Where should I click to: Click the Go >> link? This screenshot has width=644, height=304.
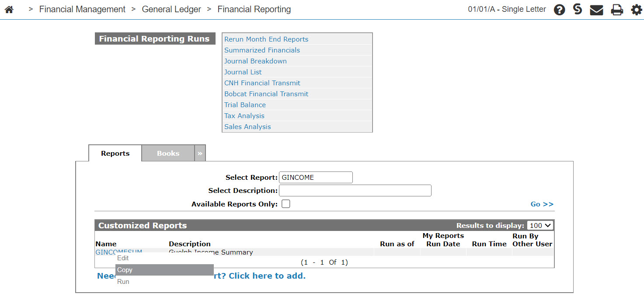click(x=542, y=204)
